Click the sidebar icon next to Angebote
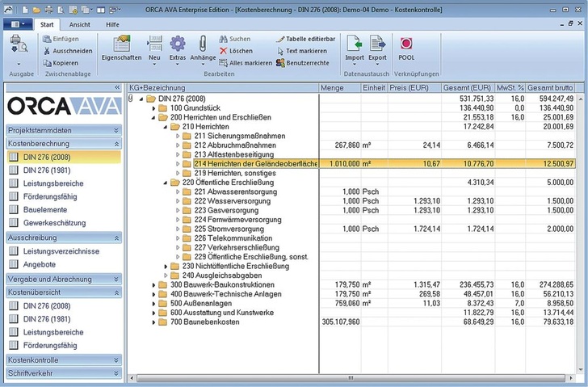 [14, 264]
